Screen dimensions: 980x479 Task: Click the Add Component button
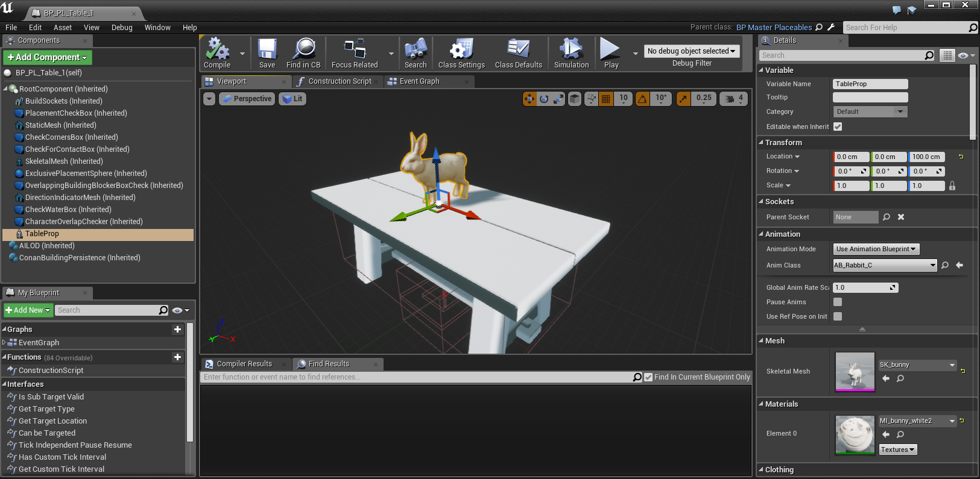coord(48,57)
